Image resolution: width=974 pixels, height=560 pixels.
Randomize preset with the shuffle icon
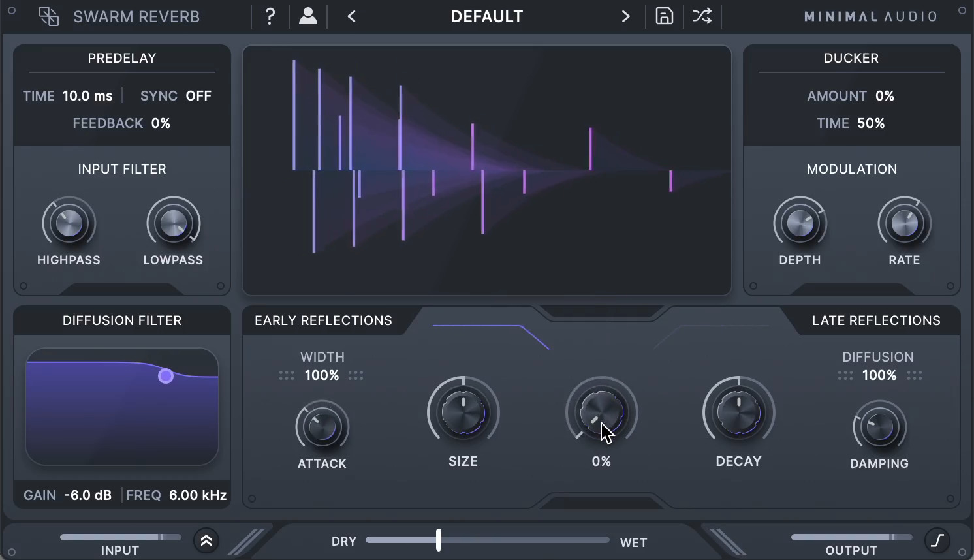(x=702, y=16)
